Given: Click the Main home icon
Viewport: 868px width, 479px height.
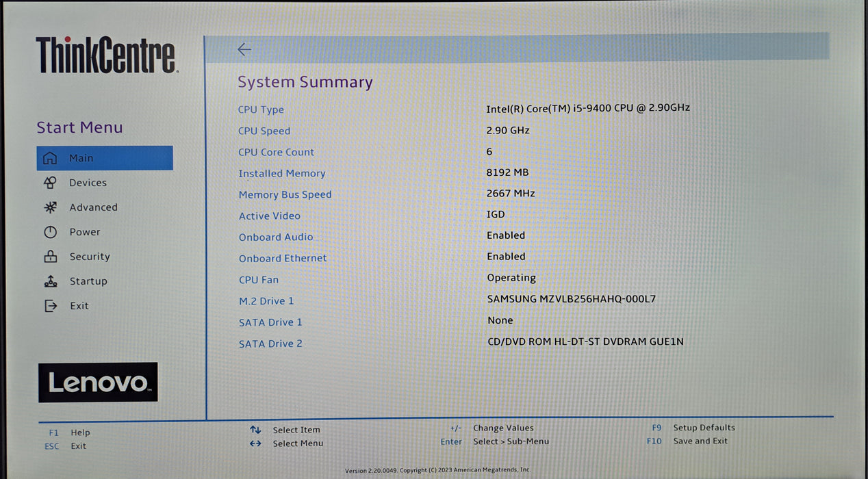Looking at the screenshot, I should point(50,158).
